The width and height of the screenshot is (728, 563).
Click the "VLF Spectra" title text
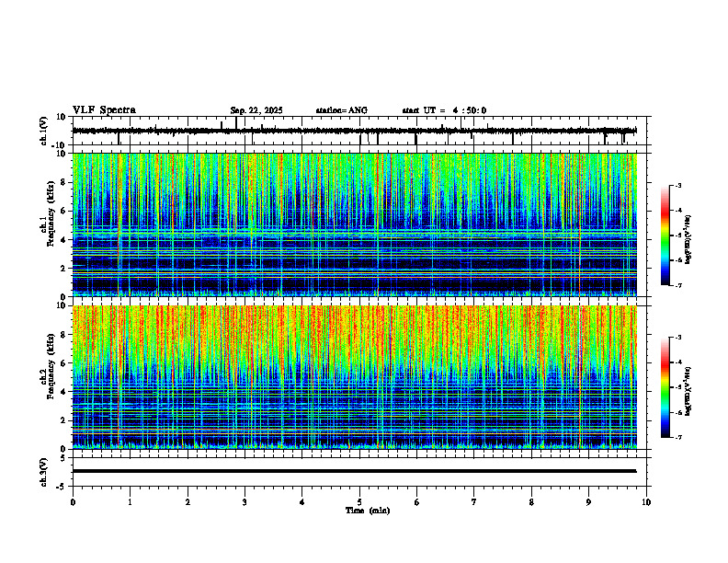pyautogui.click(x=104, y=110)
